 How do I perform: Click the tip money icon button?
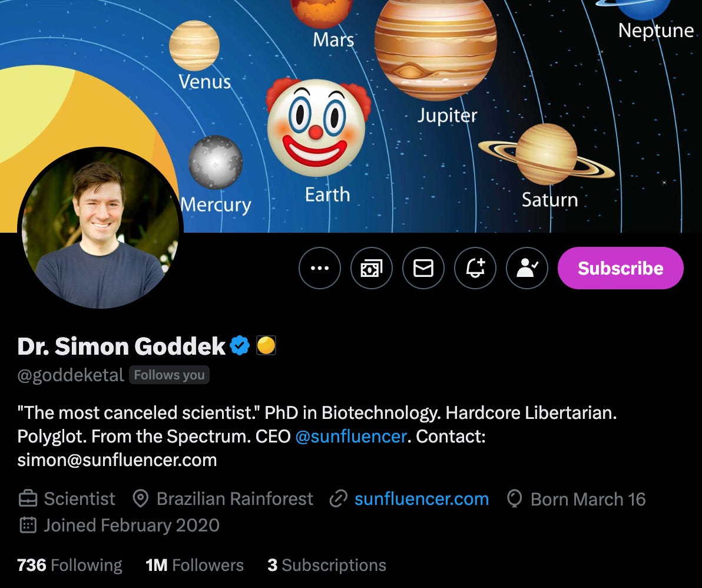(x=372, y=268)
